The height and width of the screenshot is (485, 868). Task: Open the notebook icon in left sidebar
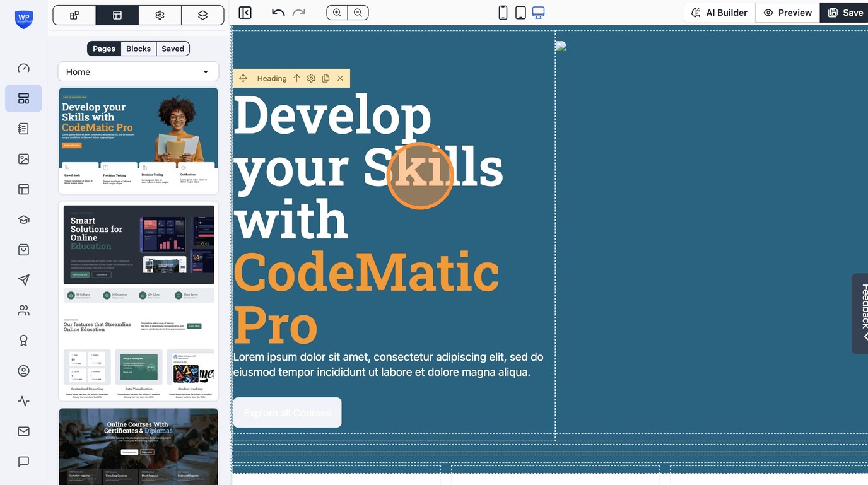[23, 129]
